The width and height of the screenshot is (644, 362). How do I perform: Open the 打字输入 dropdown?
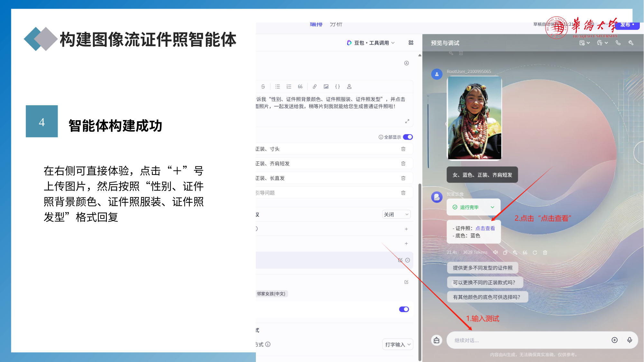point(398,345)
